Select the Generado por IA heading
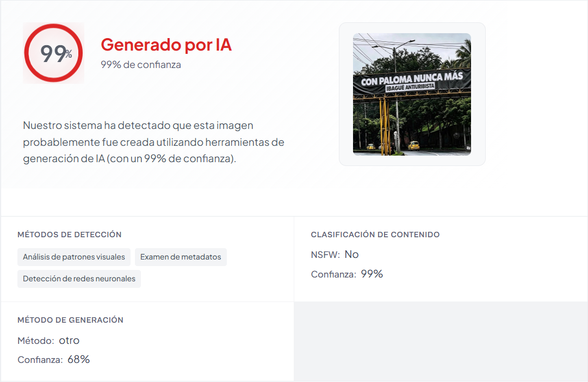Image resolution: width=588 pixels, height=382 pixels. click(x=166, y=45)
